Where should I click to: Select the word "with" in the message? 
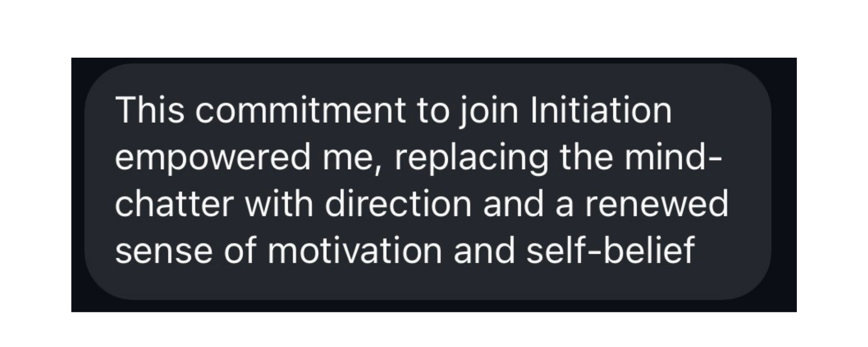[x=279, y=204]
